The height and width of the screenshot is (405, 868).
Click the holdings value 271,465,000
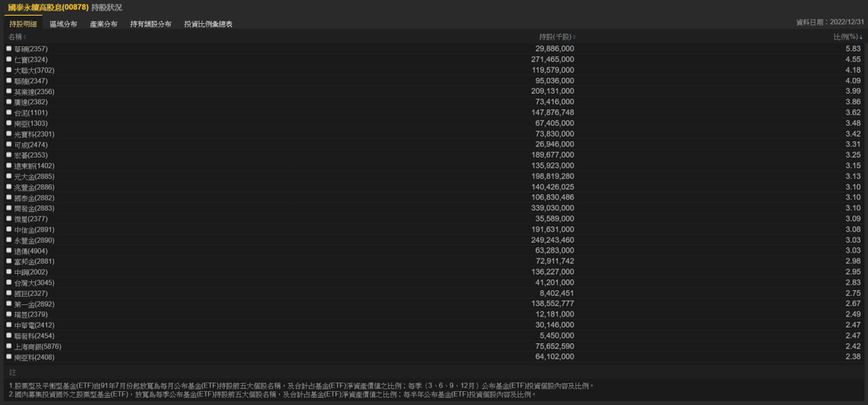[x=552, y=59]
